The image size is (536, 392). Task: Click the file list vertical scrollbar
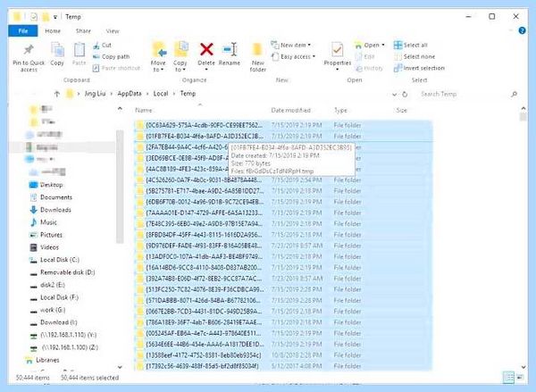point(523,238)
